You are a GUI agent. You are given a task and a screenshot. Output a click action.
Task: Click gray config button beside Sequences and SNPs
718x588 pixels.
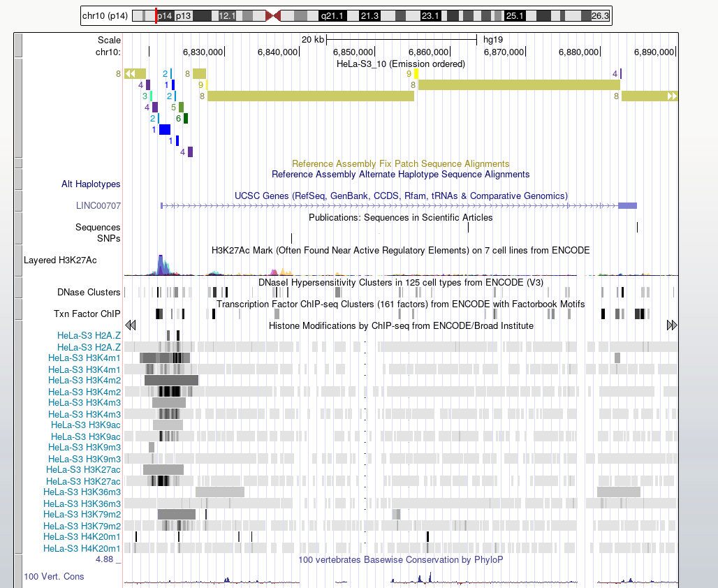(x=18, y=228)
